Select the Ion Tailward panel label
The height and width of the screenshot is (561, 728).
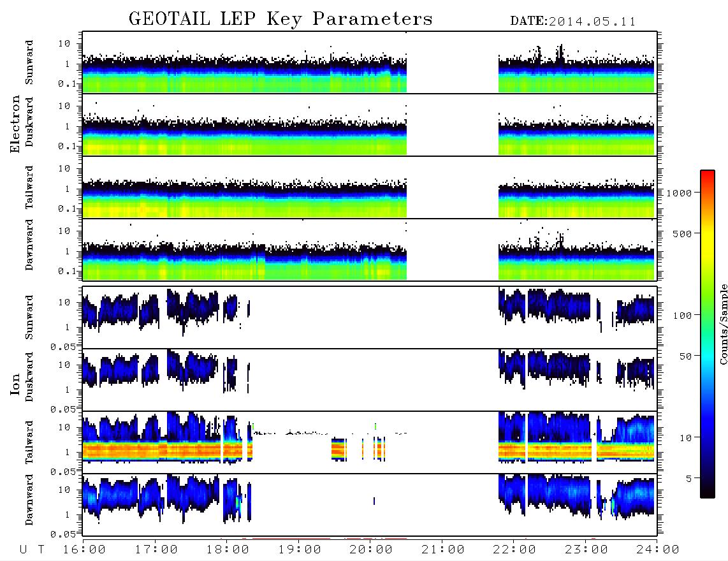pos(29,442)
